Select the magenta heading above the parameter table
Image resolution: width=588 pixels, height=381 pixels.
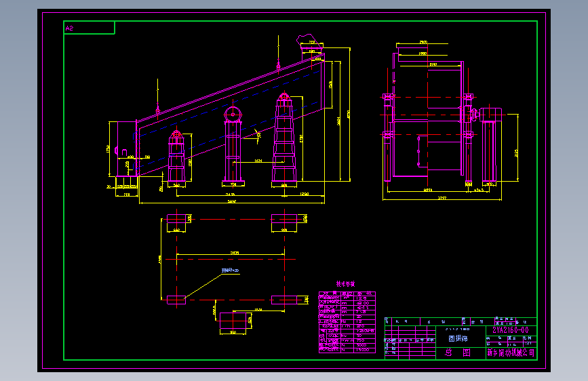[x=345, y=284]
